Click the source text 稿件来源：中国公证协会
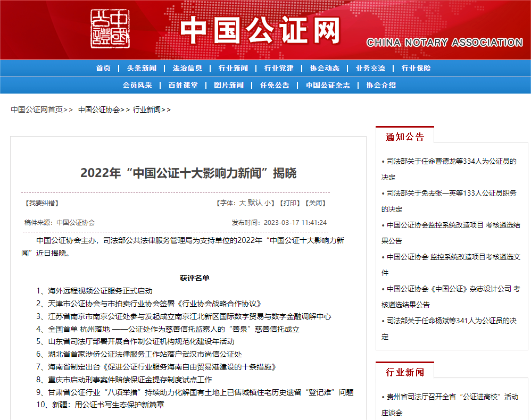This screenshot has height=420, width=531. (x=60, y=223)
